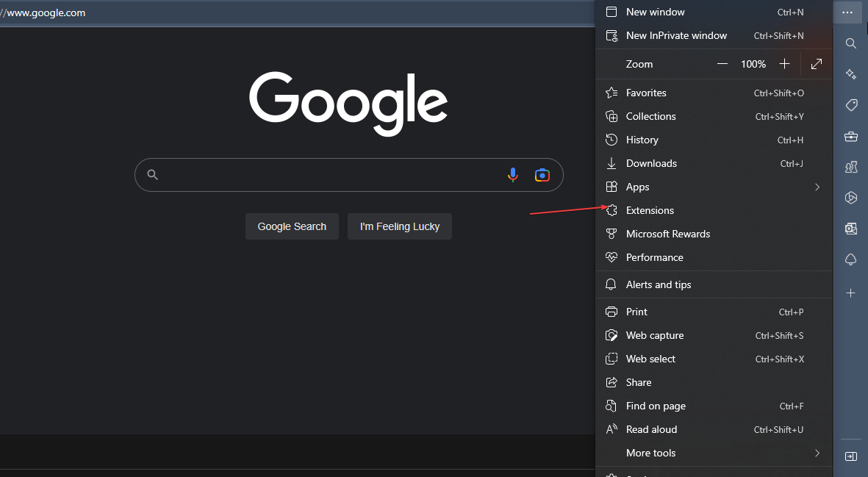Select New InPrivate window menu item

click(714, 35)
